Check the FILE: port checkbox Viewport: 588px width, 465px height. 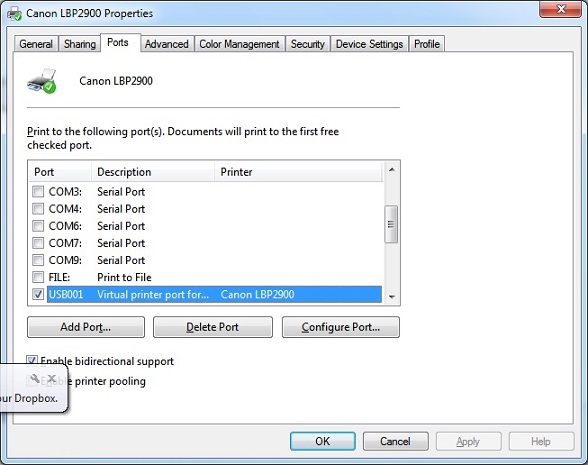(x=38, y=277)
